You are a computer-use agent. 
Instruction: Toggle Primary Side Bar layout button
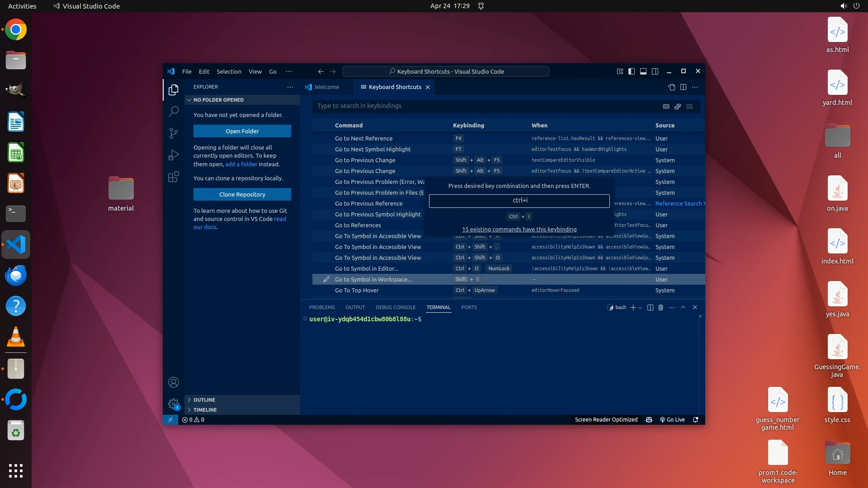pos(632,71)
